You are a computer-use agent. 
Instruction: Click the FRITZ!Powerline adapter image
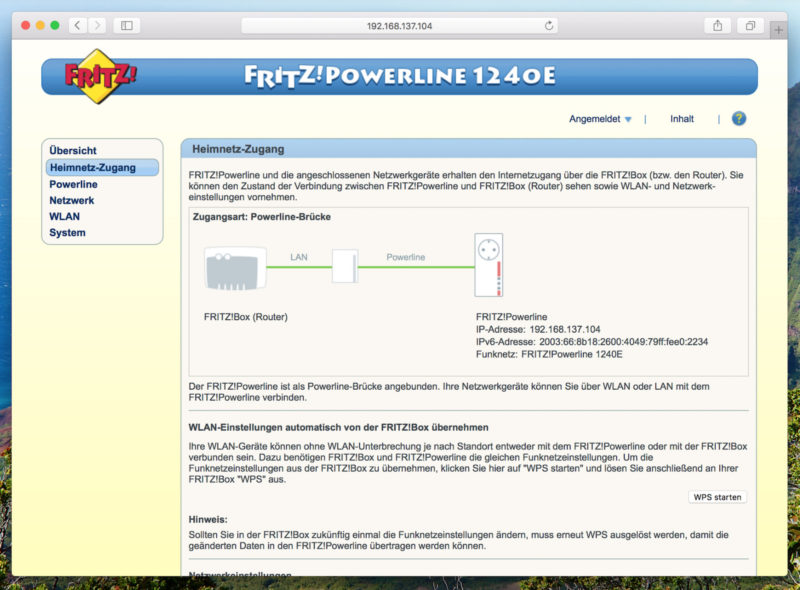[x=489, y=265]
